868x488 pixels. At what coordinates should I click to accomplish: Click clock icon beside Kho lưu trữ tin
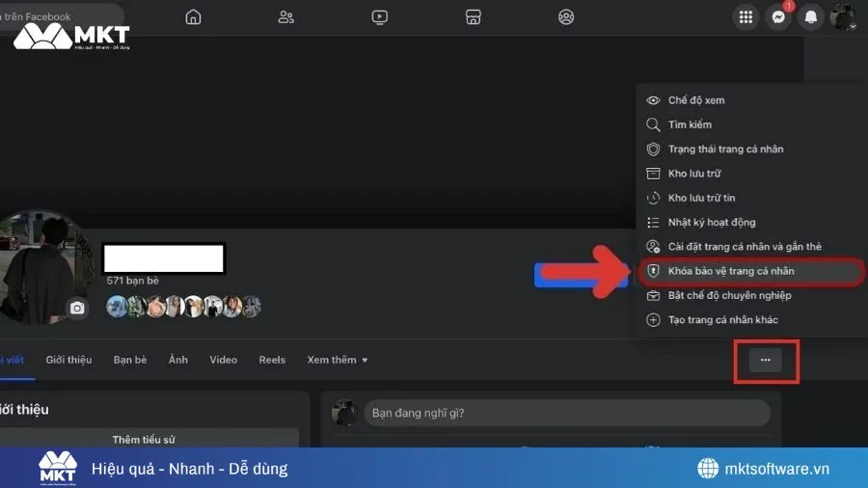(653, 198)
